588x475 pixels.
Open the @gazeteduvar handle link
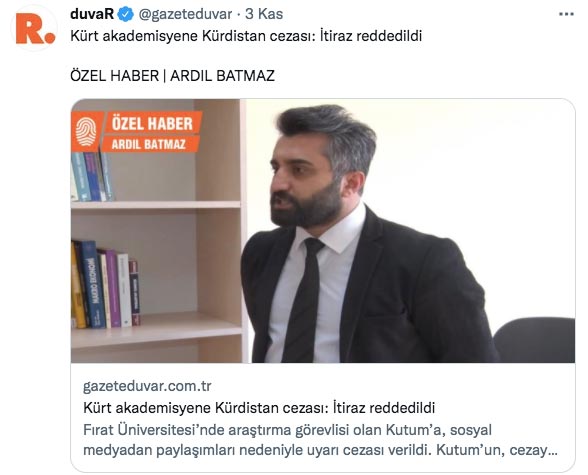185,15
